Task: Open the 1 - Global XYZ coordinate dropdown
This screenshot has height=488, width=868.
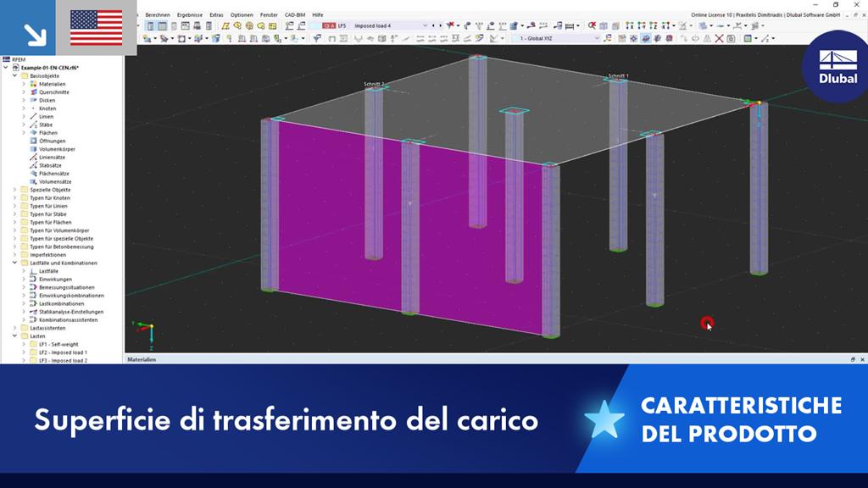Action: coord(596,38)
